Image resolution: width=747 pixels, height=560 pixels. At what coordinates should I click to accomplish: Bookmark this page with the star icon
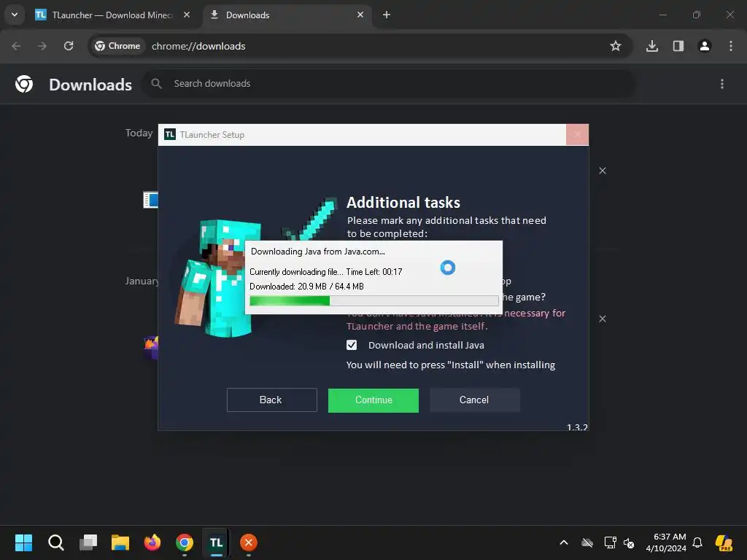(616, 46)
